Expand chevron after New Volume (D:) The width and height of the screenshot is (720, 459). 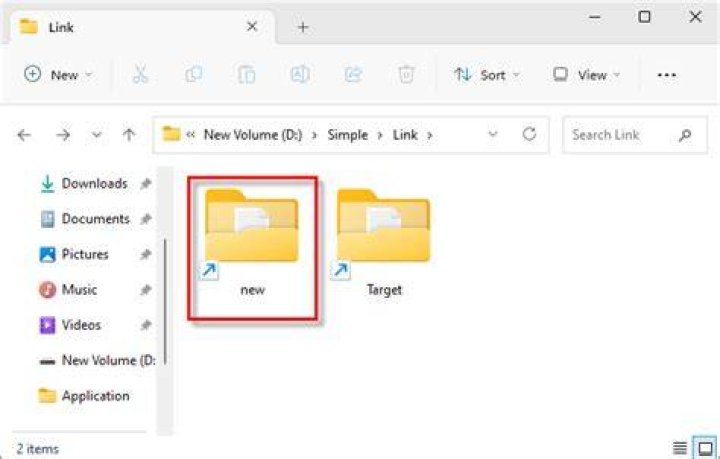(x=315, y=135)
